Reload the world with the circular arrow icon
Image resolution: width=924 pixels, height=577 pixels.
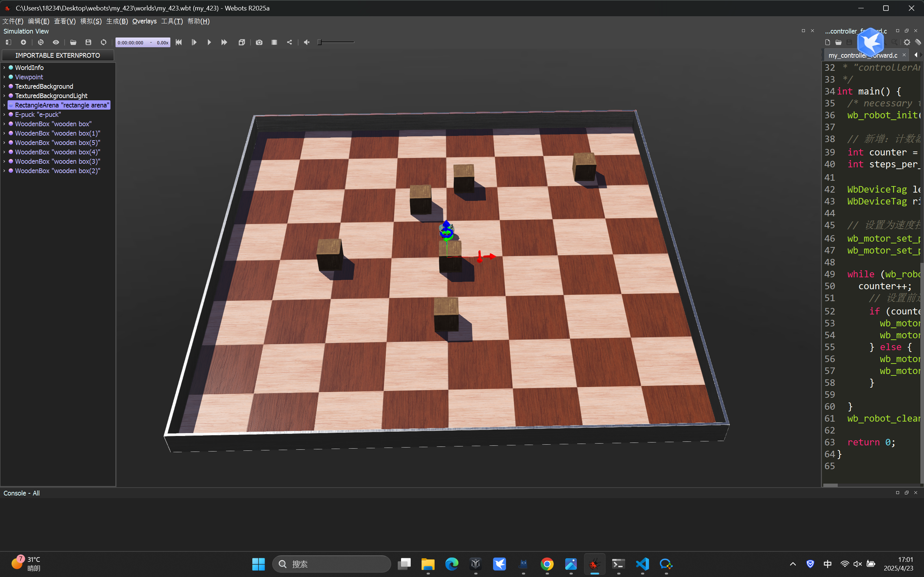point(104,42)
